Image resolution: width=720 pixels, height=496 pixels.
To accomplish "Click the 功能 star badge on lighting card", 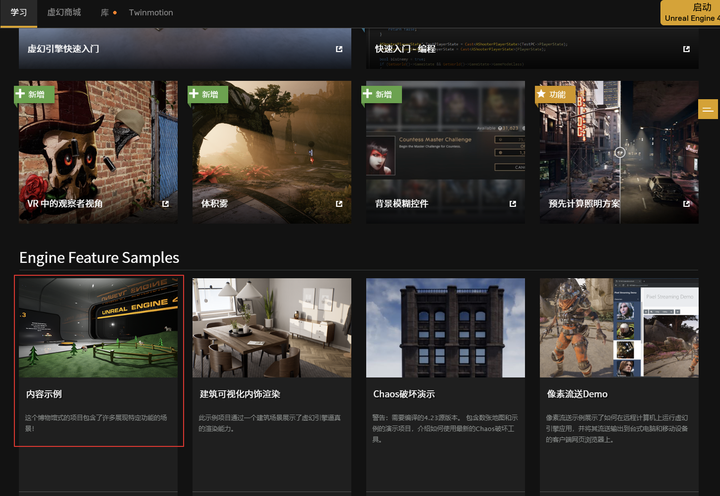I will click(x=555, y=94).
